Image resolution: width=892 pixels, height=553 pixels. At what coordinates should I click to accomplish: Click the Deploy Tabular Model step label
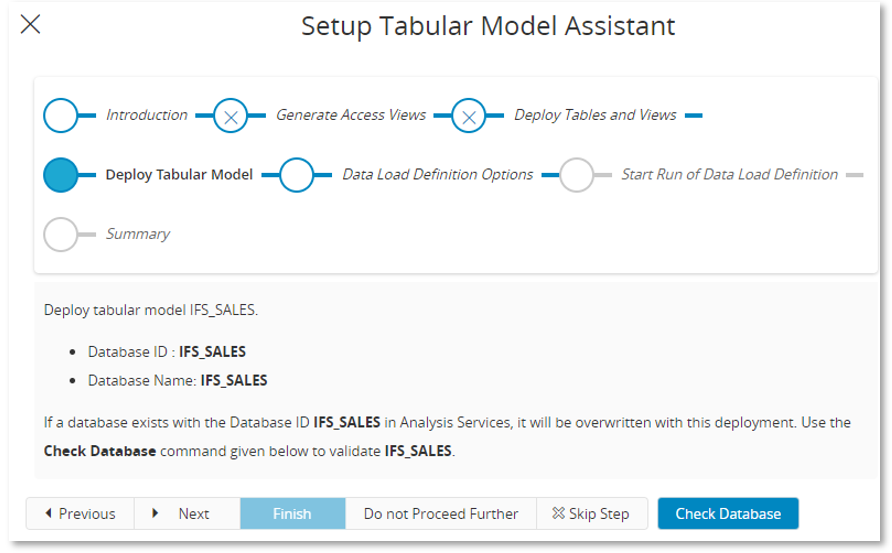click(179, 174)
